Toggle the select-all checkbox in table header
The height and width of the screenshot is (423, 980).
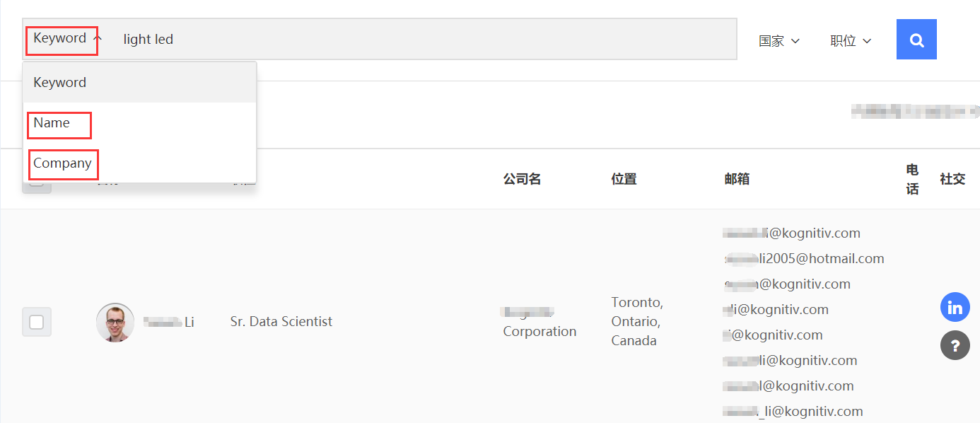click(x=37, y=187)
